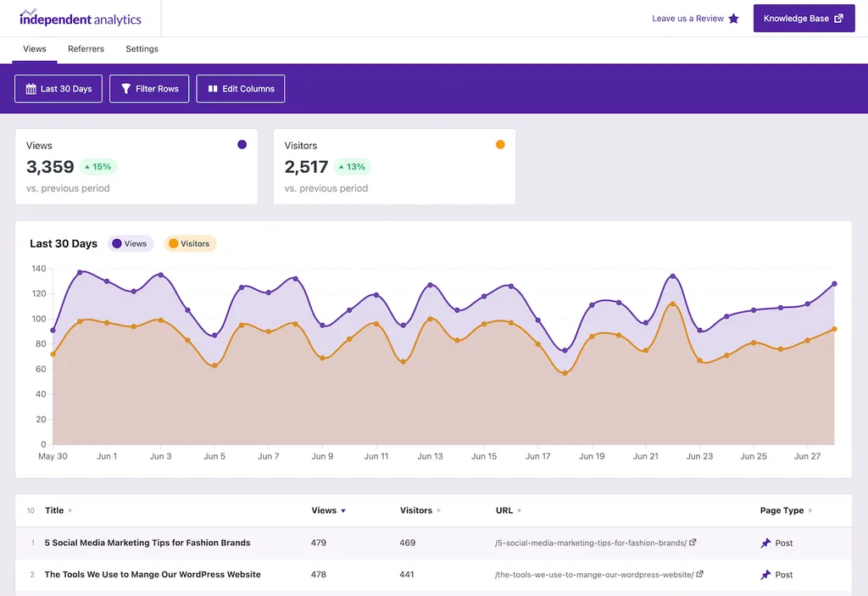Click the 479 views cell
Screen dimensions: 868x596
point(319,543)
